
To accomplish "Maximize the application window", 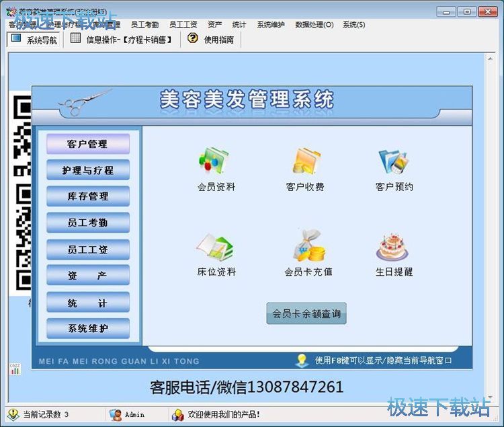I will [467, 12].
